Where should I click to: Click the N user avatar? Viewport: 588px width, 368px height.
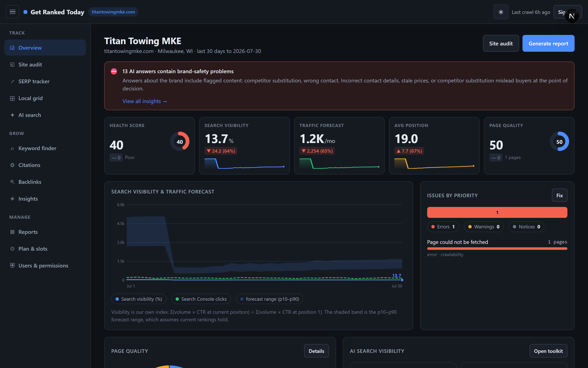[572, 16]
